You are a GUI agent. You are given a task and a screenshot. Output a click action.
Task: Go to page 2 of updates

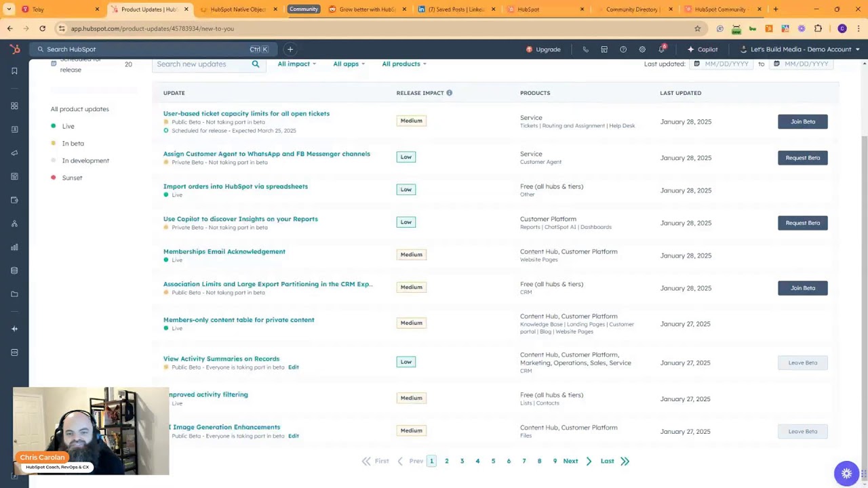446,462
